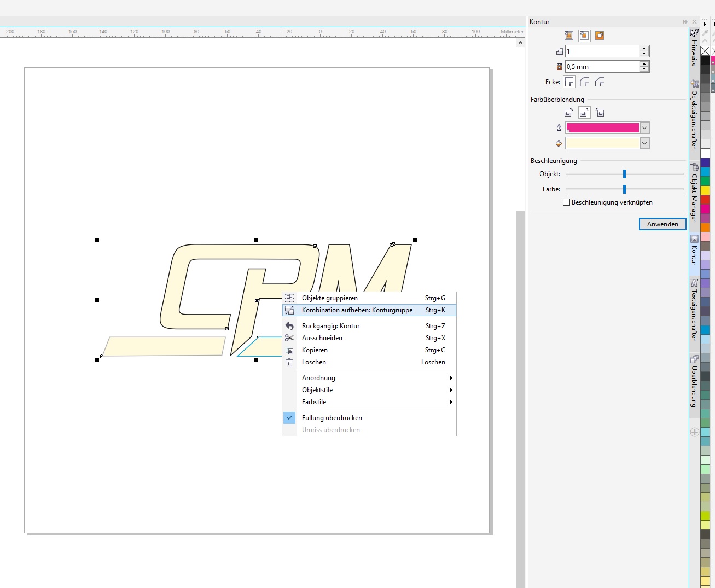Choose the round corner icon next to Ecke
The image size is (715, 588).
coord(585,82)
